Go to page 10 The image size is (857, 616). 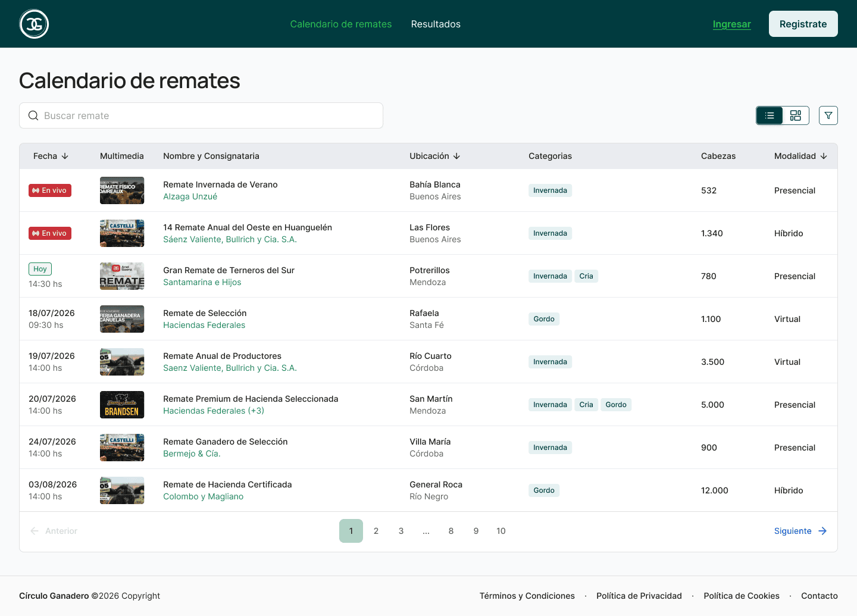[501, 531]
